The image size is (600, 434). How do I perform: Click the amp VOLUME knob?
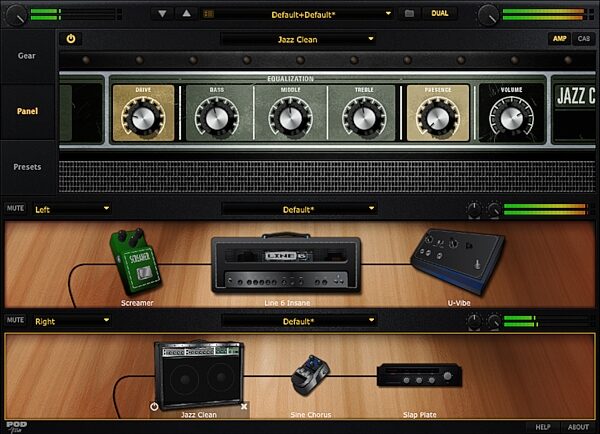(511, 118)
